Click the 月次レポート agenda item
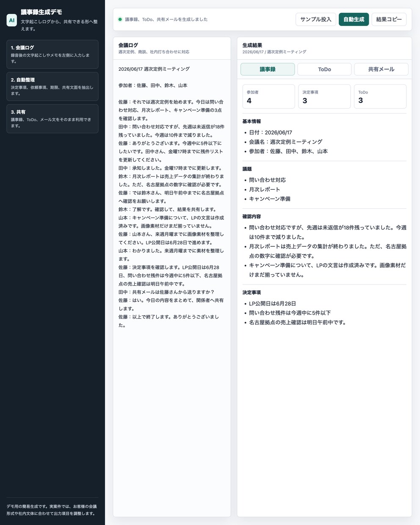 [x=265, y=189]
